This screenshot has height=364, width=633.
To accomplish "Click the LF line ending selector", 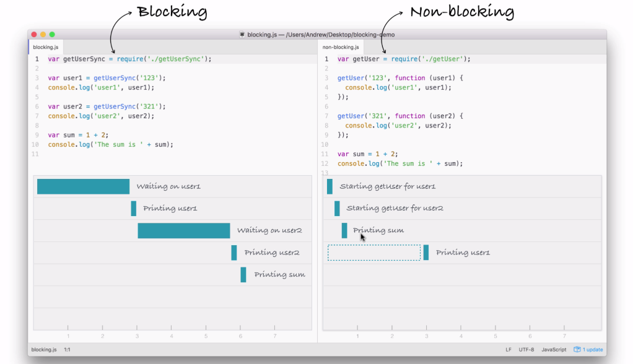I will coord(509,350).
